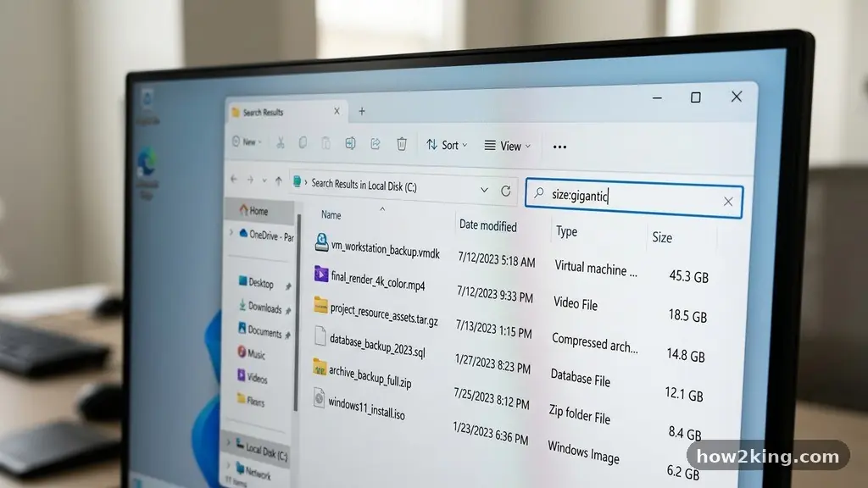Refresh the search results
This screenshot has width=868, height=488.
505,191
